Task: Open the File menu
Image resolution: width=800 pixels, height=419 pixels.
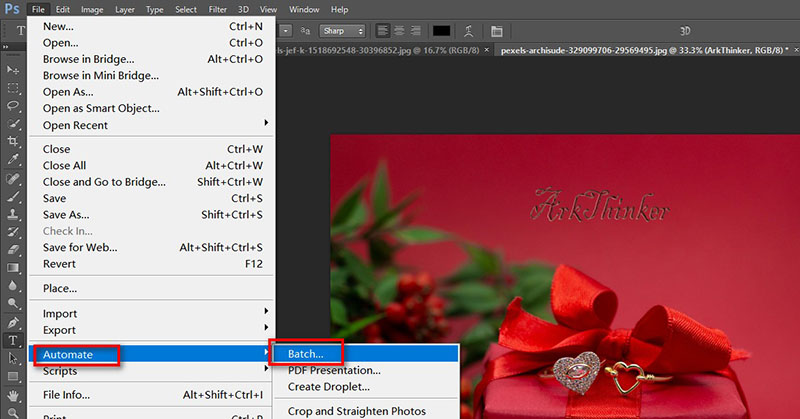Action: click(x=38, y=9)
